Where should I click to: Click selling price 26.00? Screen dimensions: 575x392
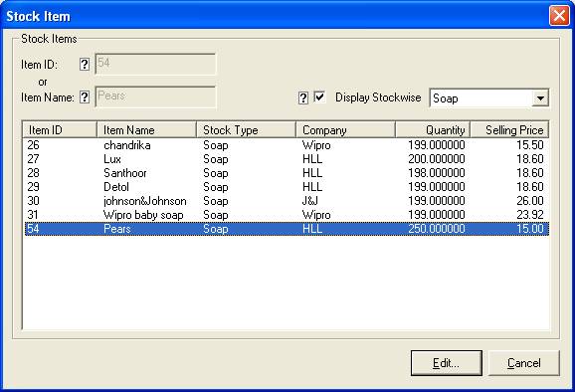pos(530,201)
